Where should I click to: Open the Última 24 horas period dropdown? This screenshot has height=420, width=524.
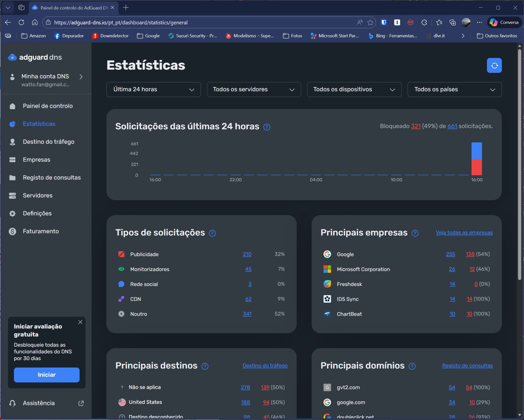(x=153, y=90)
